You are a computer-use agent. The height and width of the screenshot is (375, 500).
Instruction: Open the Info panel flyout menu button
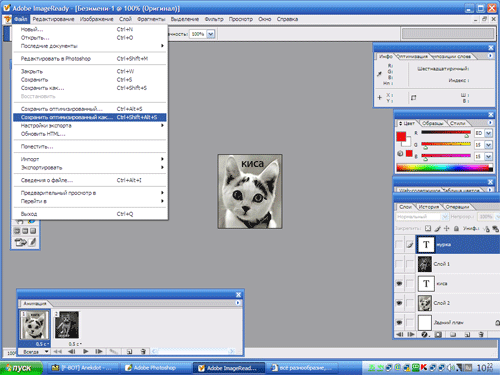pos(490,56)
